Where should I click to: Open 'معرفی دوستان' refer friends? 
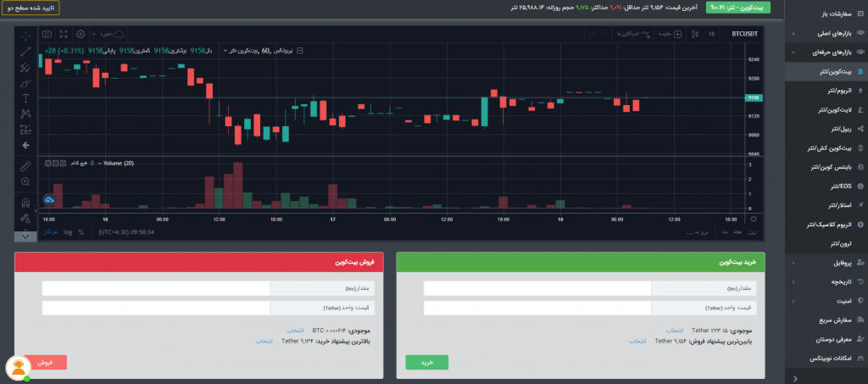[x=826, y=339]
